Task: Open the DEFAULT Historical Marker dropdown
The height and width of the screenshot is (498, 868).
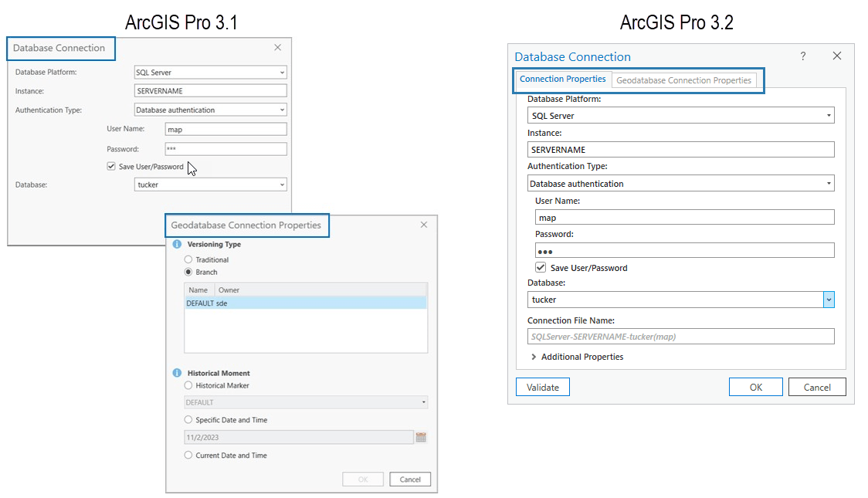Action: (421, 401)
